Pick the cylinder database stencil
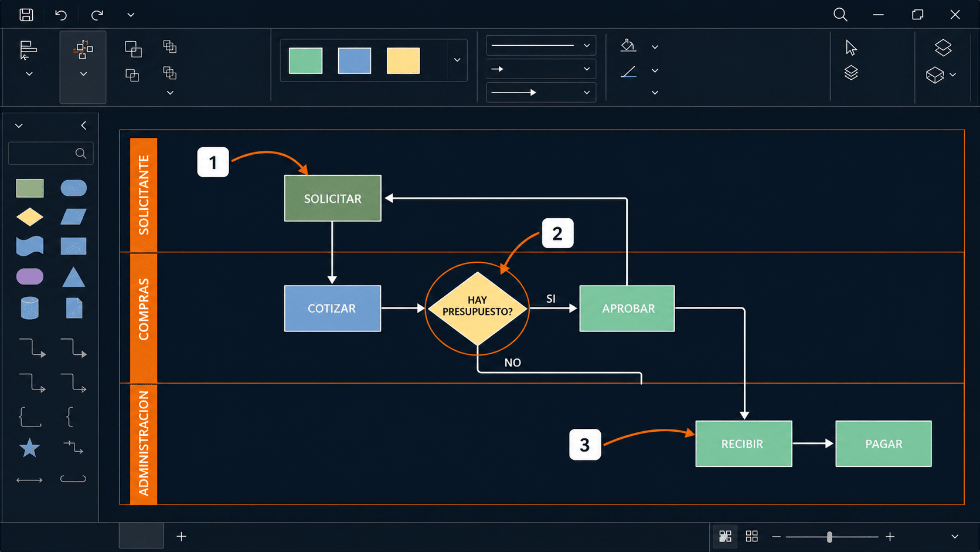The width and height of the screenshot is (980, 552). pyautogui.click(x=30, y=308)
